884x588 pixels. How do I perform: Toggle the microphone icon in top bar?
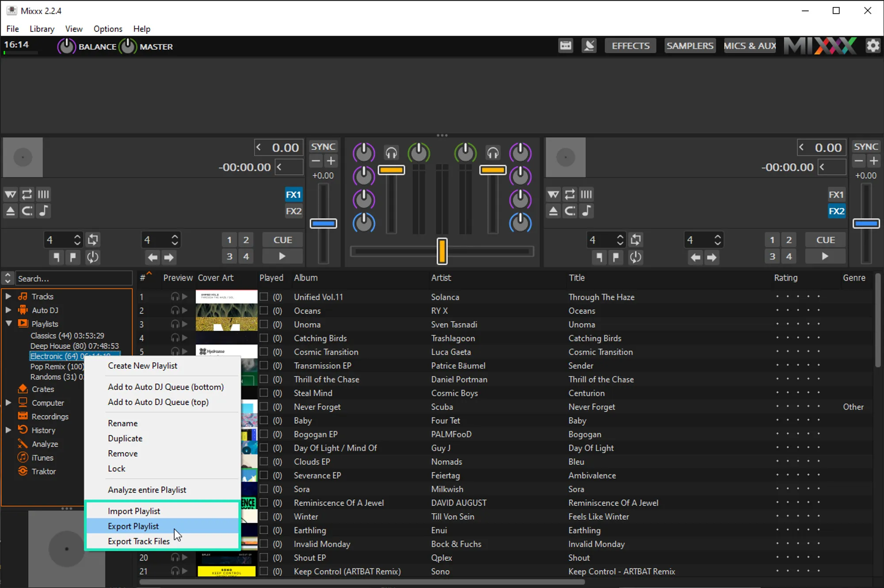pos(589,46)
